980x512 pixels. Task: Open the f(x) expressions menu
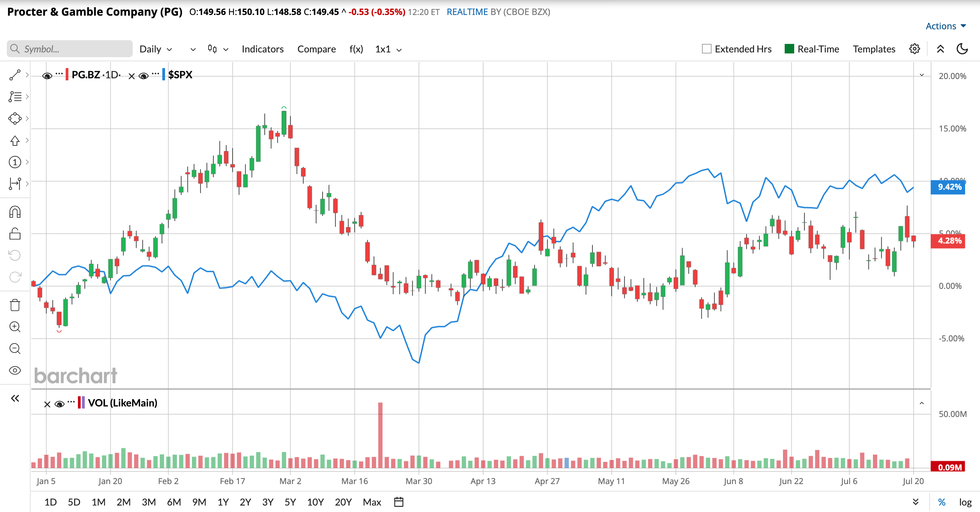[x=356, y=49]
